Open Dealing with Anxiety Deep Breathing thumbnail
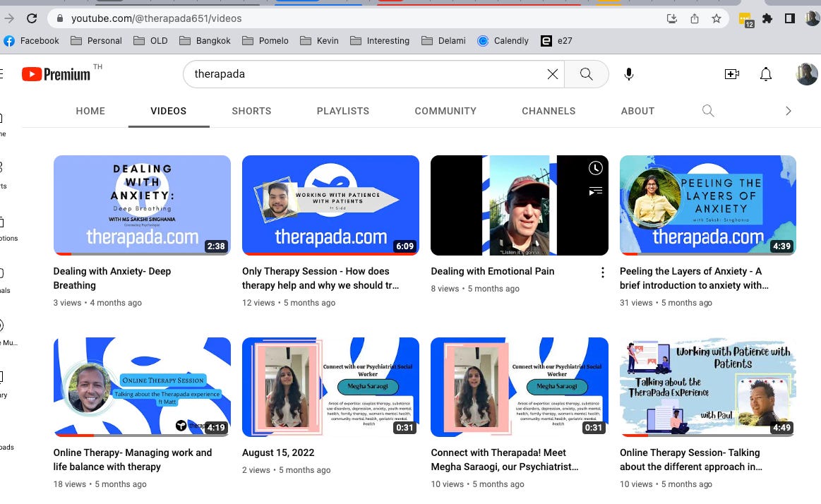 click(142, 205)
